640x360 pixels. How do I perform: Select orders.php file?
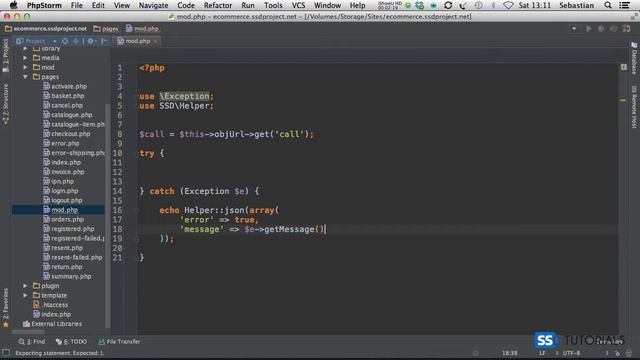click(63, 219)
